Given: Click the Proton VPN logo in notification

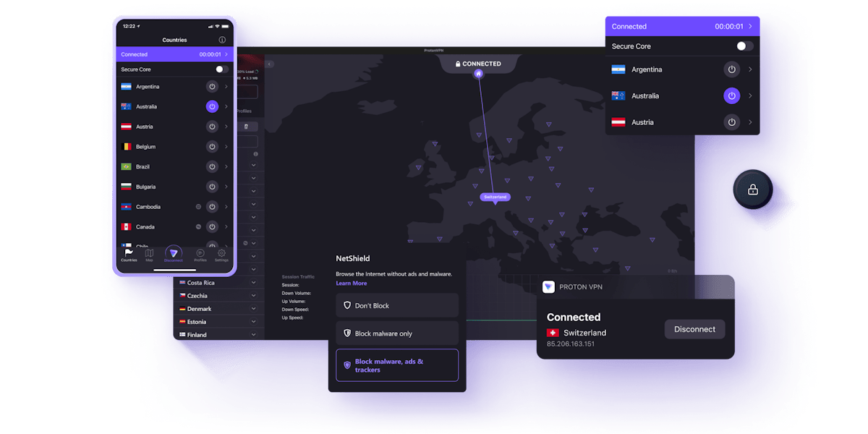Looking at the screenshot, I should point(548,287).
